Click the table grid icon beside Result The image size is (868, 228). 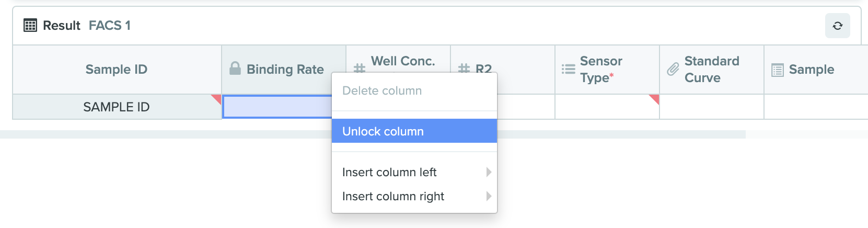point(30,25)
